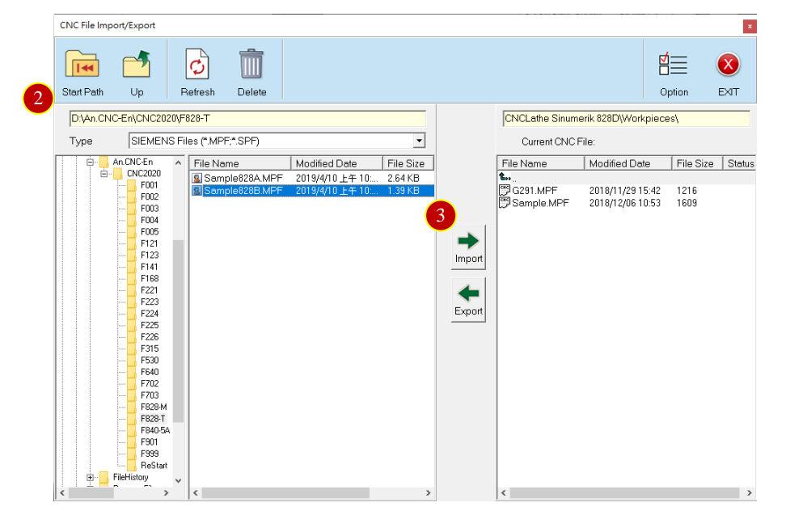The width and height of the screenshot is (786, 532).
Task: Open folder F640 in the tree
Action: click(149, 372)
